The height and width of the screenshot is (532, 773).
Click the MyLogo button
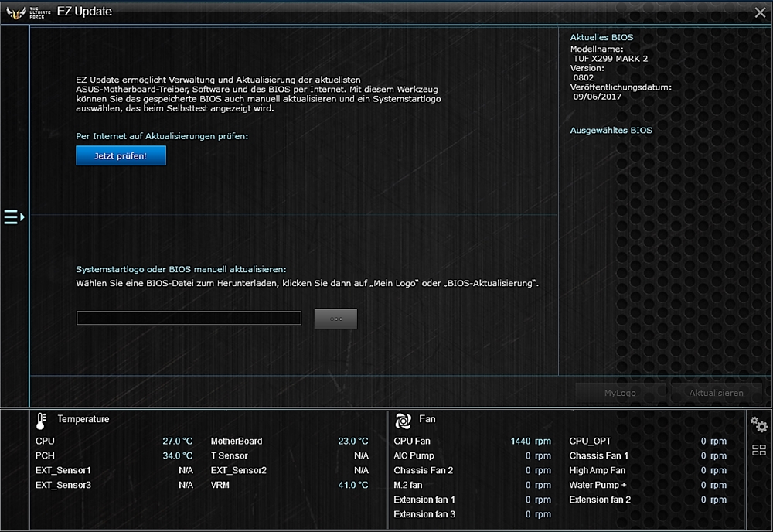(620, 393)
